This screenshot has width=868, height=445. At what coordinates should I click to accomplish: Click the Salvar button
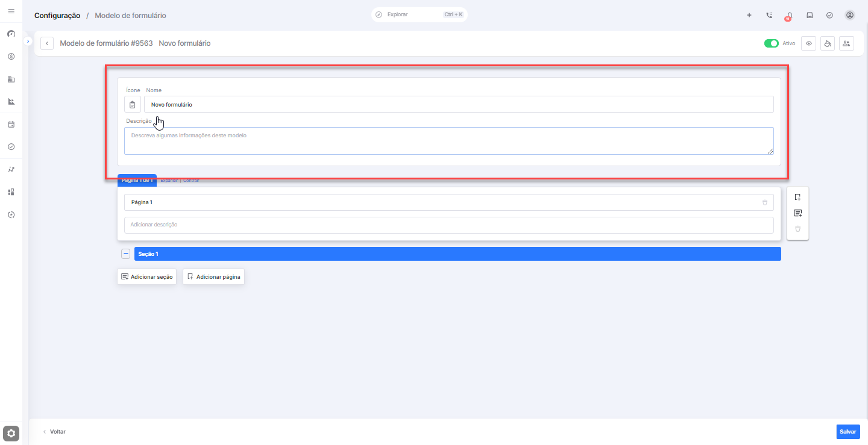(848, 432)
